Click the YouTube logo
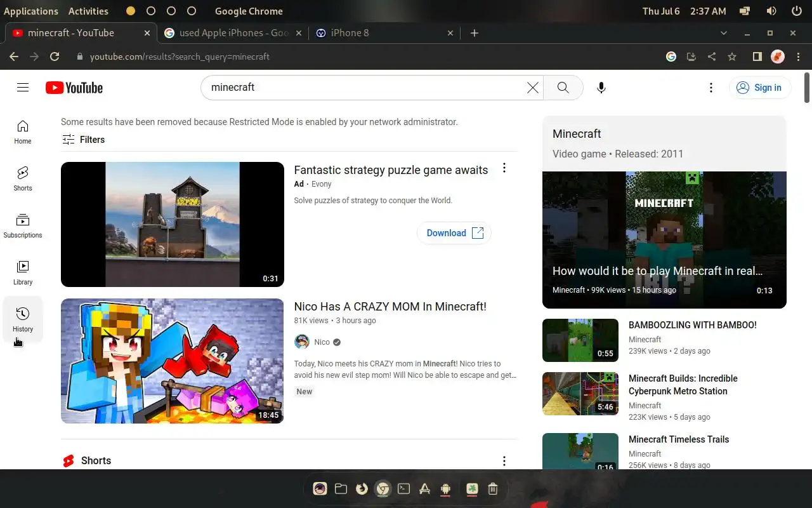The width and height of the screenshot is (812, 508). click(74, 88)
